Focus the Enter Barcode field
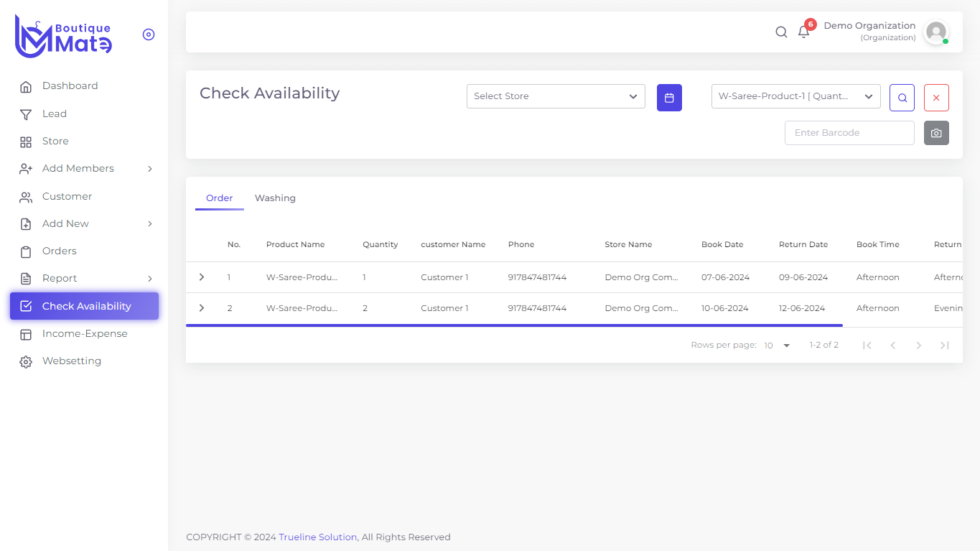This screenshot has height=551, width=980. click(849, 133)
